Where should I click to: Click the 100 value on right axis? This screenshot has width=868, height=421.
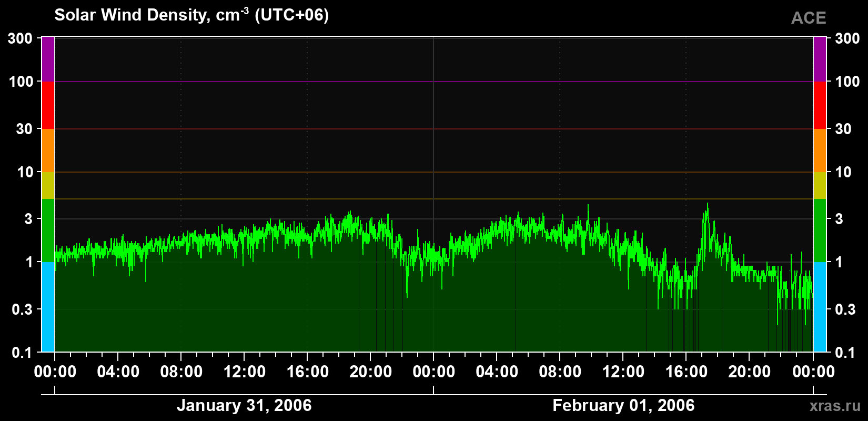(x=847, y=82)
